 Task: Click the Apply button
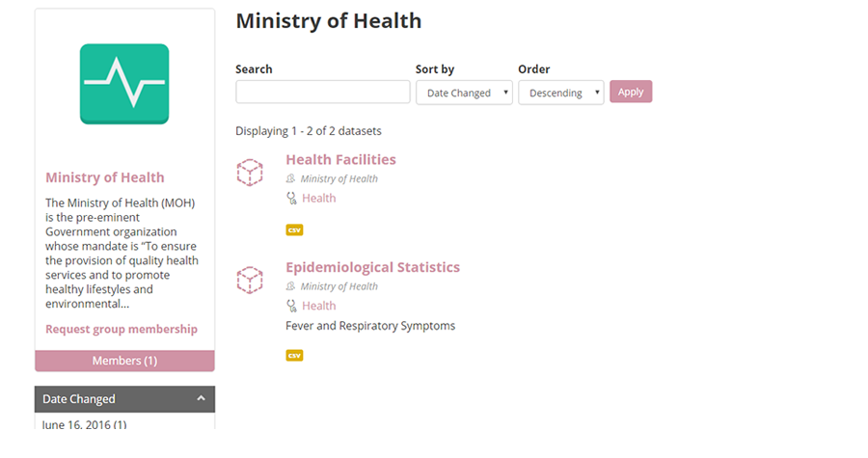point(631,92)
